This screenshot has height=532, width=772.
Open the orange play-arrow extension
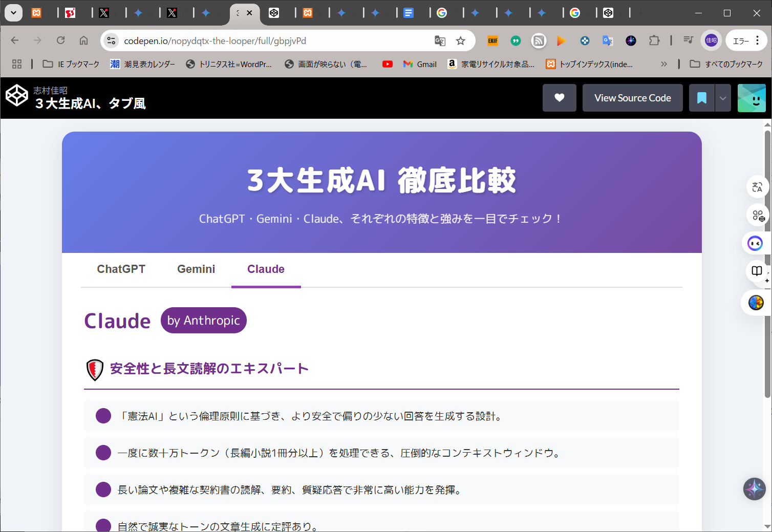(x=562, y=40)
